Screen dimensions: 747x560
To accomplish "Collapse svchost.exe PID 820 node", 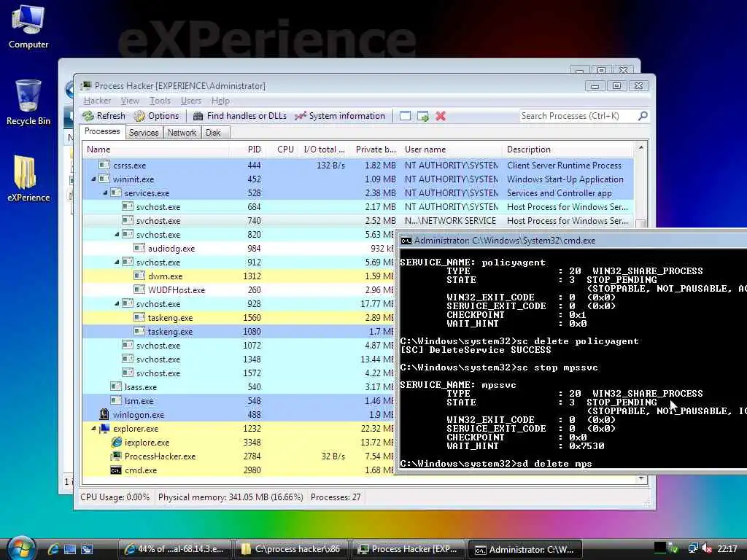I will [x=117, y=234].
